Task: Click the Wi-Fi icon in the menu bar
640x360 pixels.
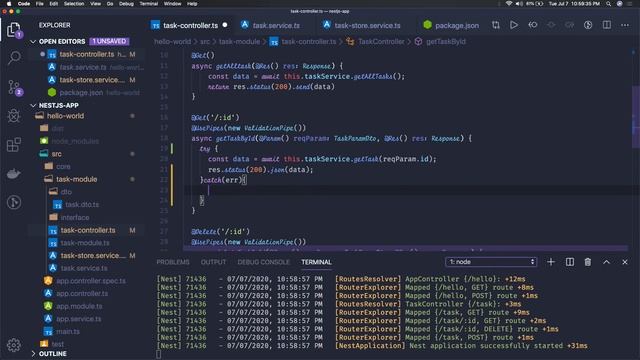Action: (509, 4)
